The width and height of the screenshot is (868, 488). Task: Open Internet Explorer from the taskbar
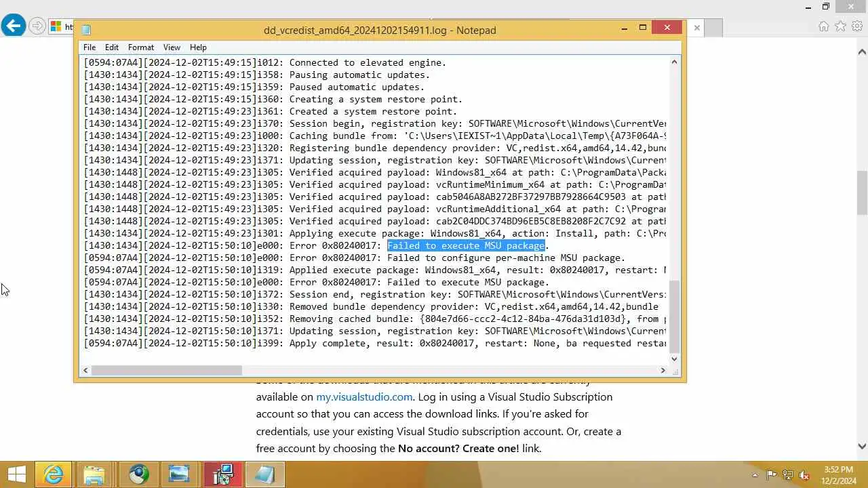(x=54, y=474)
